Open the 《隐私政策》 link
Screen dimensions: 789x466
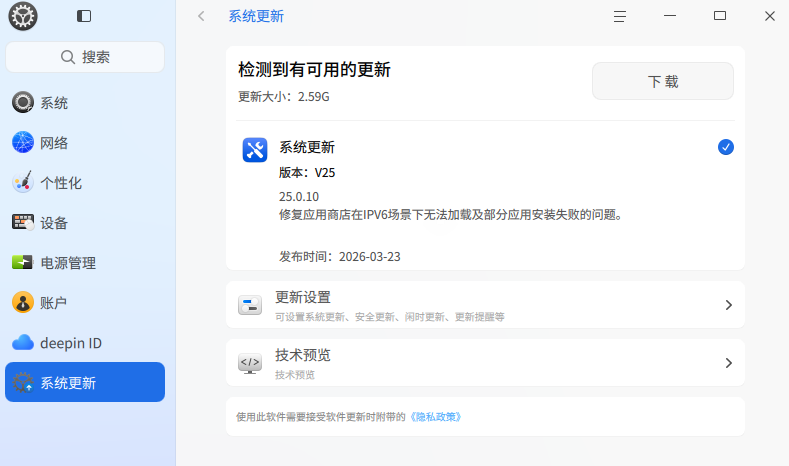[435, 417]
